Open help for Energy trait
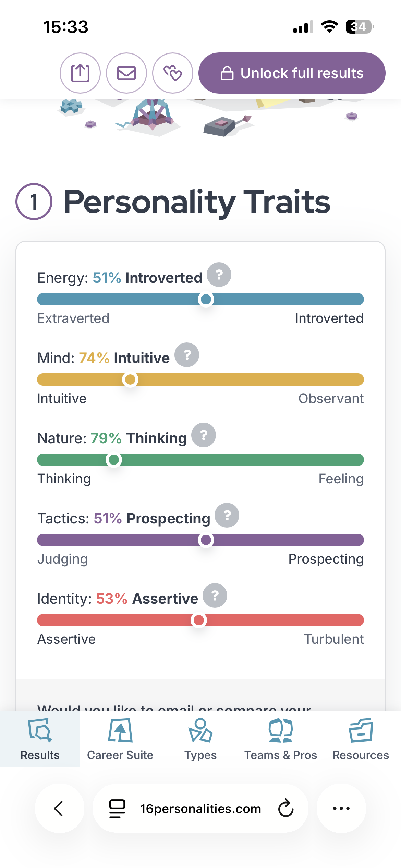Screen dimensions: 401x868 (219, 275)
